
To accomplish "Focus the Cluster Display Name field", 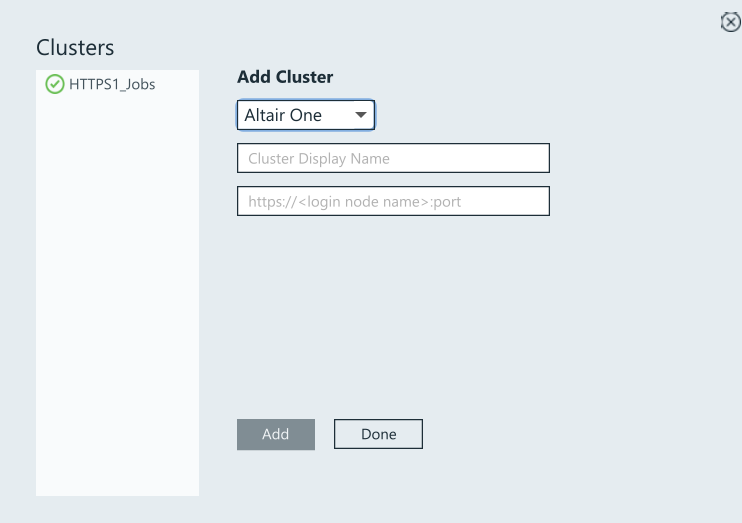I will 393,158.
